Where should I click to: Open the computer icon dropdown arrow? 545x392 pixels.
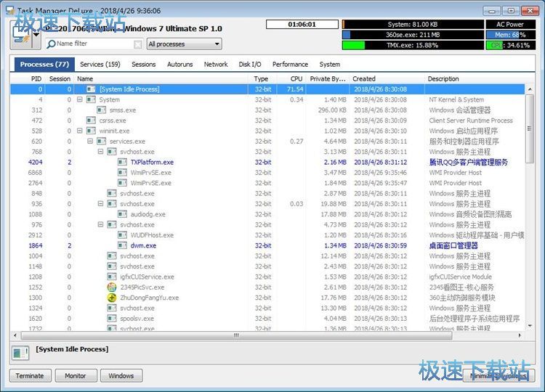[36, 35]
